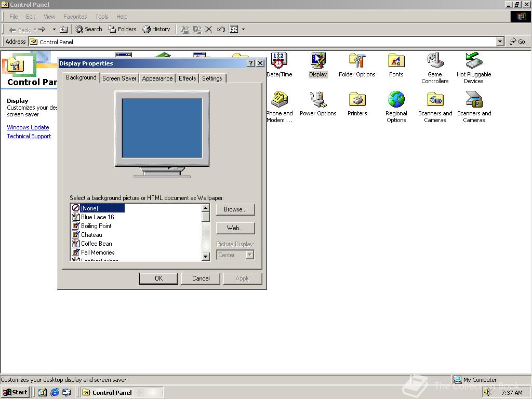Screen dimensions: 532x399
Task: Open the View menu
Action: pyautogui.click(x=49, y=17)
